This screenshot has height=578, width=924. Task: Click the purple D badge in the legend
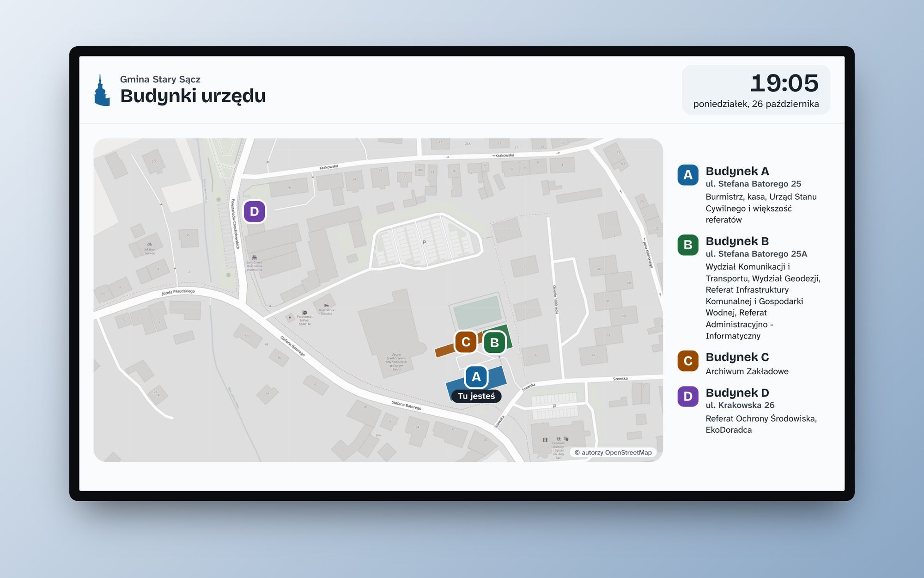(x=688, y=396)
